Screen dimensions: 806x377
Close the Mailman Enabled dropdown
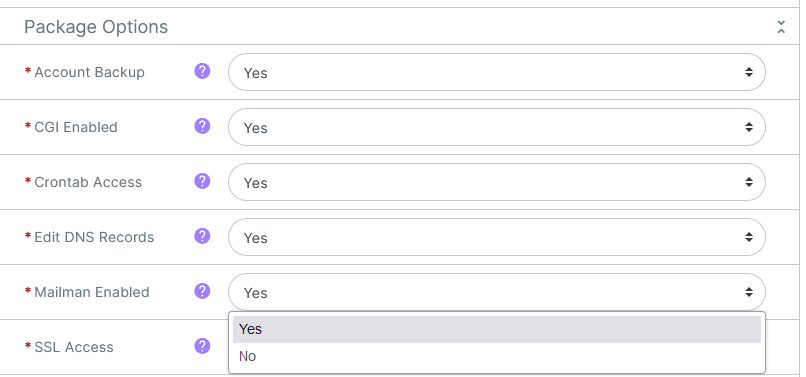tap(497, 292)
